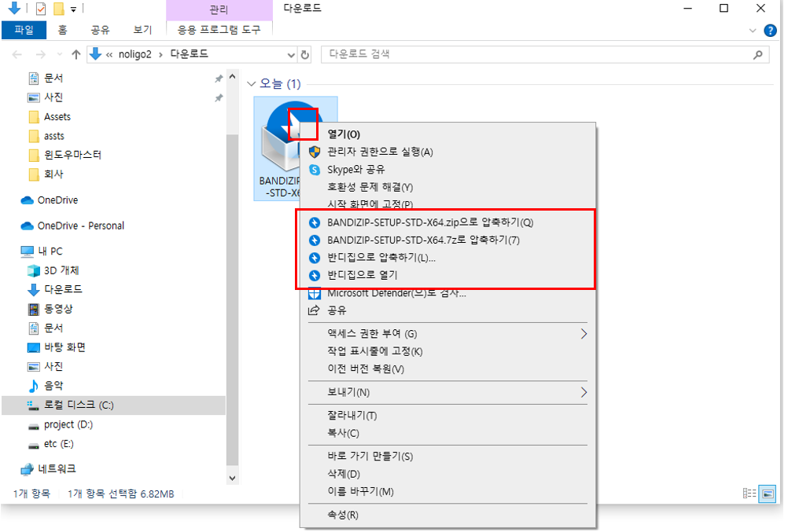The width and height of the screenshot is (788, 532).
Task: Select 다운로드 under 내 PC
Action: tap(63, 289)
